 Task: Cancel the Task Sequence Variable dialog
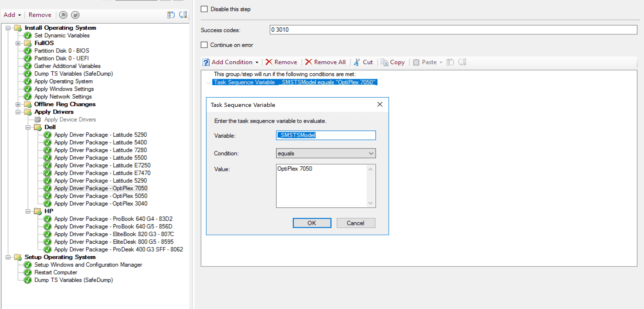pyautogui.click(x=355, y=223)
